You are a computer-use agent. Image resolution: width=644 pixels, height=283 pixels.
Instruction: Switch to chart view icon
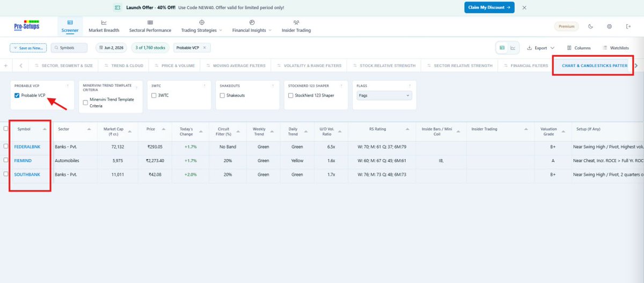[513, 48]
